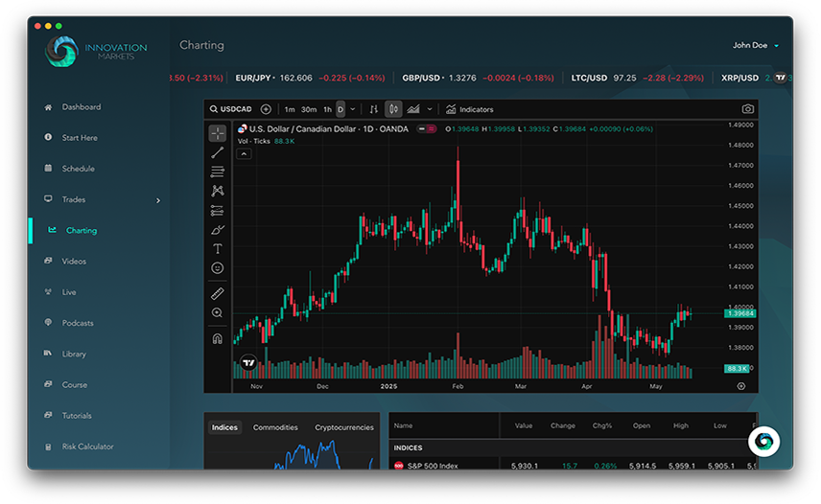Select the trend line drawing tool
This screenshot has height=504, width=821.
218,152
